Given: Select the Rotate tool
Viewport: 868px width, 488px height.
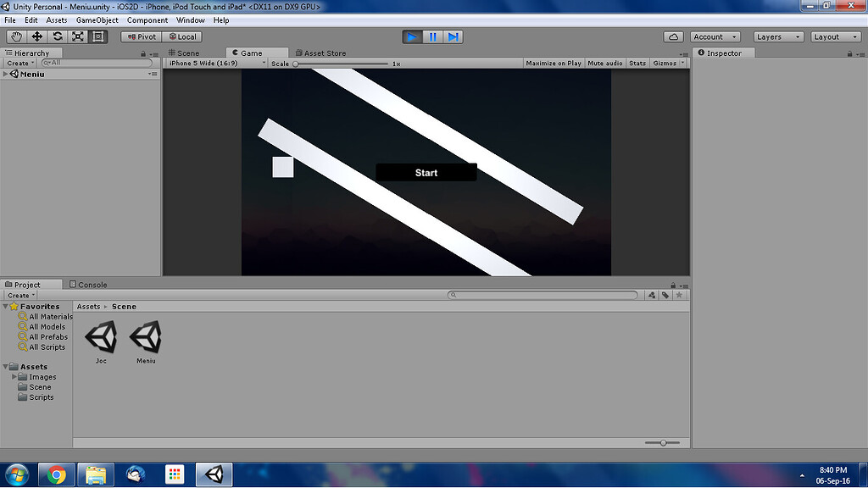Looking at the screenshot, I should (x=56, y=36).
